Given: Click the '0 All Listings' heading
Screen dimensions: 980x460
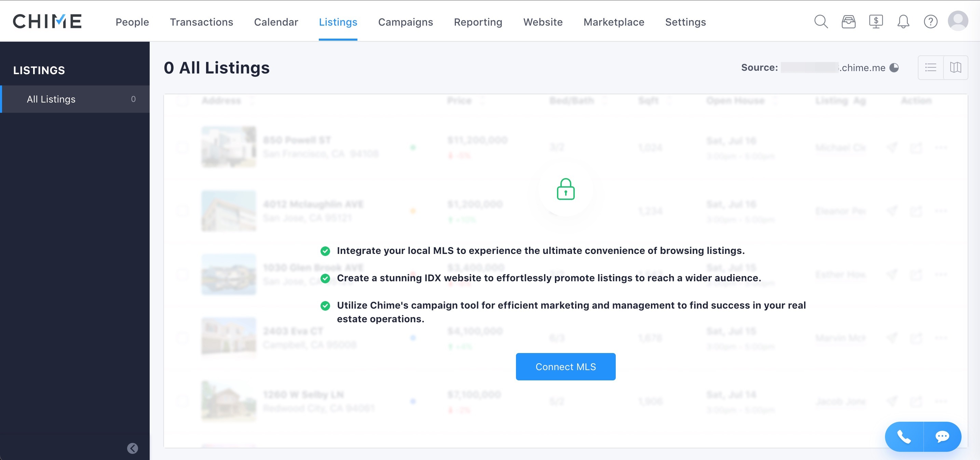Looking at the screenshot, I should point(216,68).
